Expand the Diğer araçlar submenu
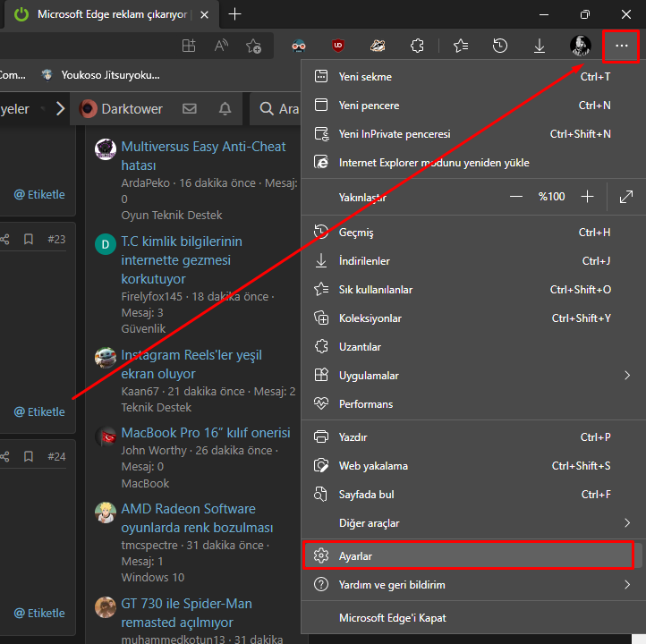This screenshot has height=644, width=646. click(x=473, y=523)
